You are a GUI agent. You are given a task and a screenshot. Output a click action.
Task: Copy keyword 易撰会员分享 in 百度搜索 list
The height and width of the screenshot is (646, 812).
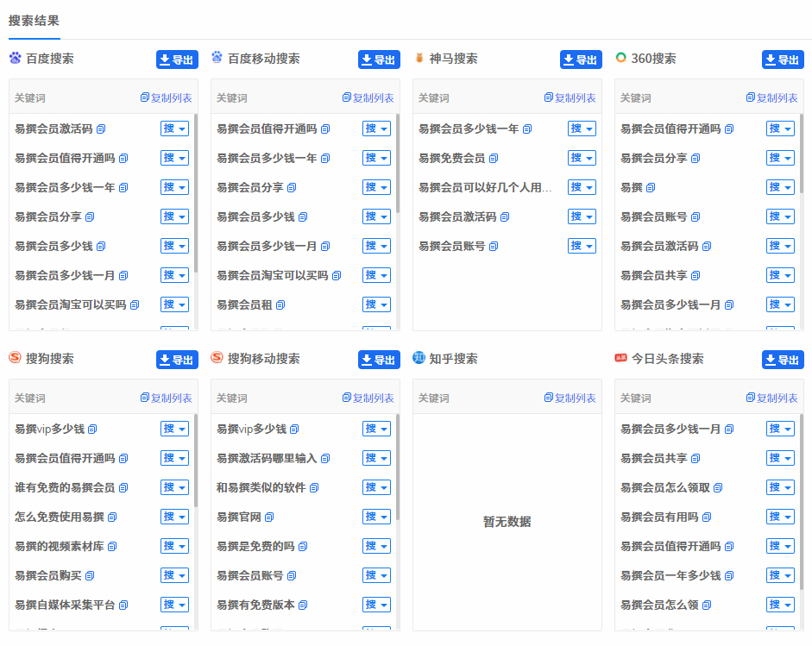(90, 216)
